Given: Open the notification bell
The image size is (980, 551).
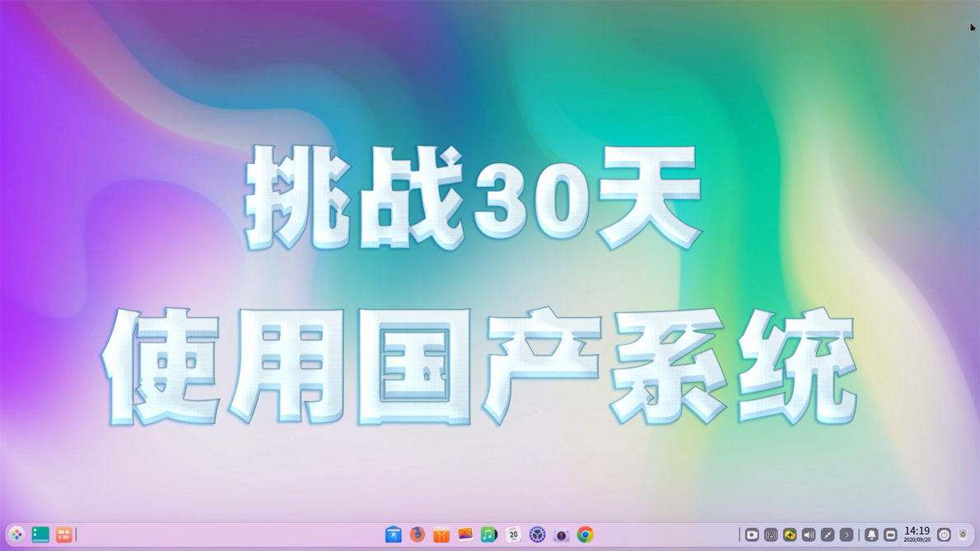Looking at the screenshot, I should tap(870, 535).
